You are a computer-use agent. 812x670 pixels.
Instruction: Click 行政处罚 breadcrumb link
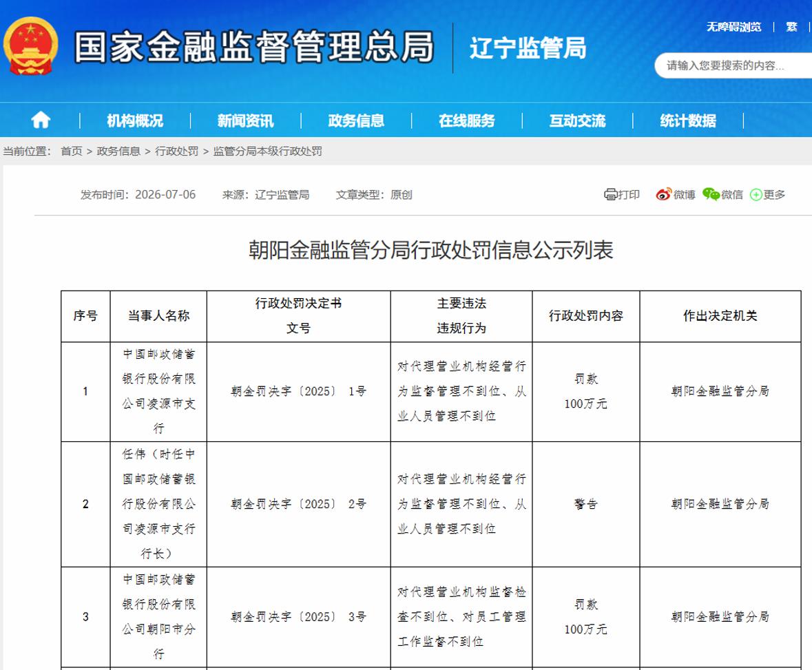click(x=176, y=151)
